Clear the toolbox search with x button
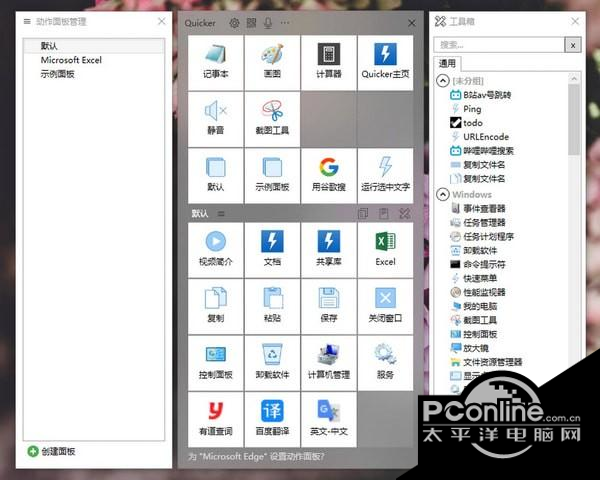This screenshot has width=600, height=480. [573, 45]
